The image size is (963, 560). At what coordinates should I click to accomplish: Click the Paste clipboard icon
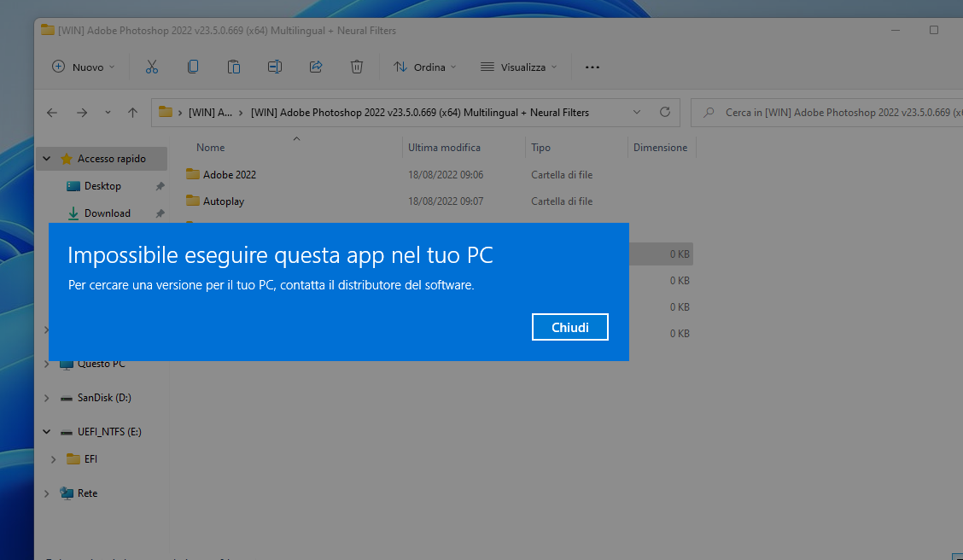[233, 67]
